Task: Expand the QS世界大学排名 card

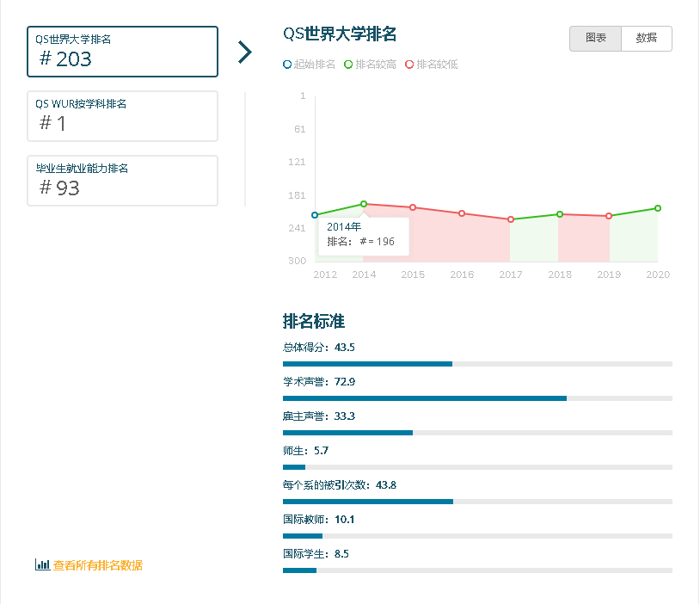Action: click(122, 52)
